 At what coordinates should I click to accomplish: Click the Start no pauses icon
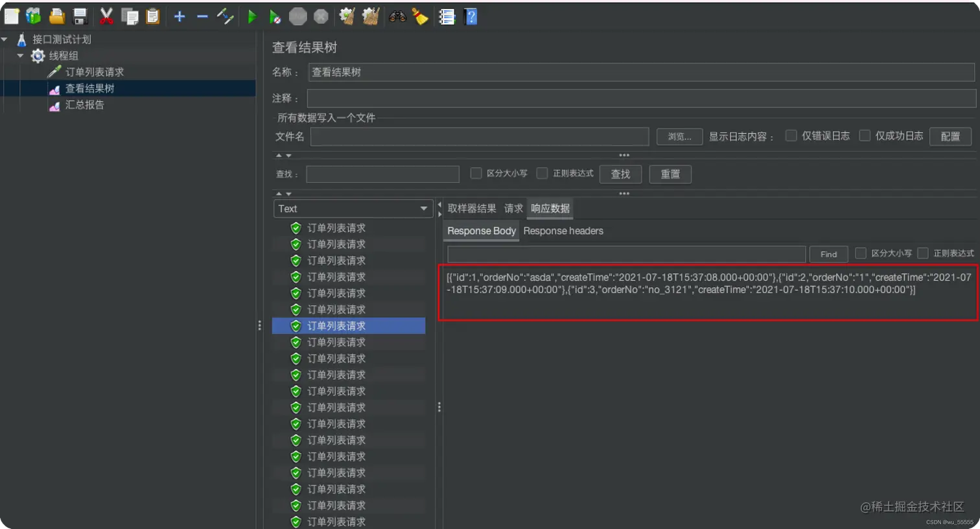click(x=275, y=16)
